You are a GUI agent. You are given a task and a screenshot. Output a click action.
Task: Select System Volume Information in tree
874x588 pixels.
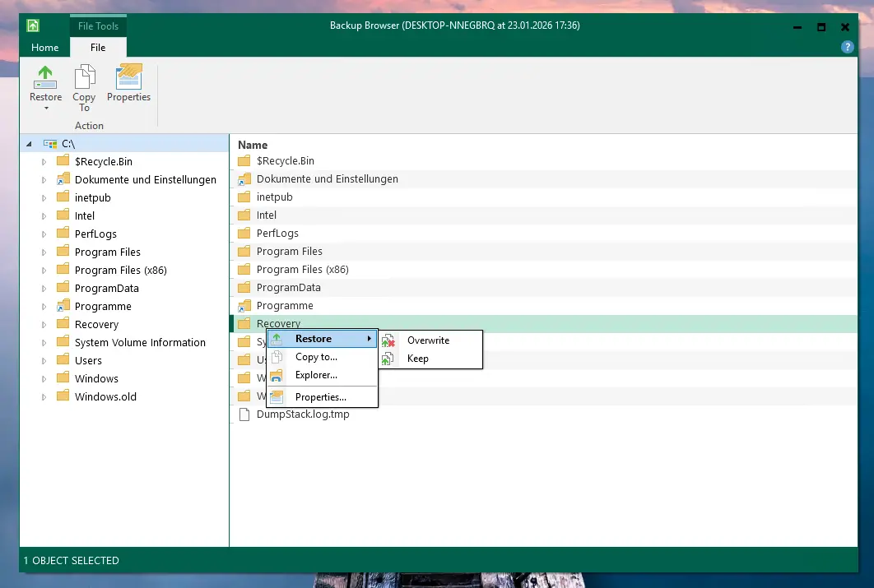140,343
